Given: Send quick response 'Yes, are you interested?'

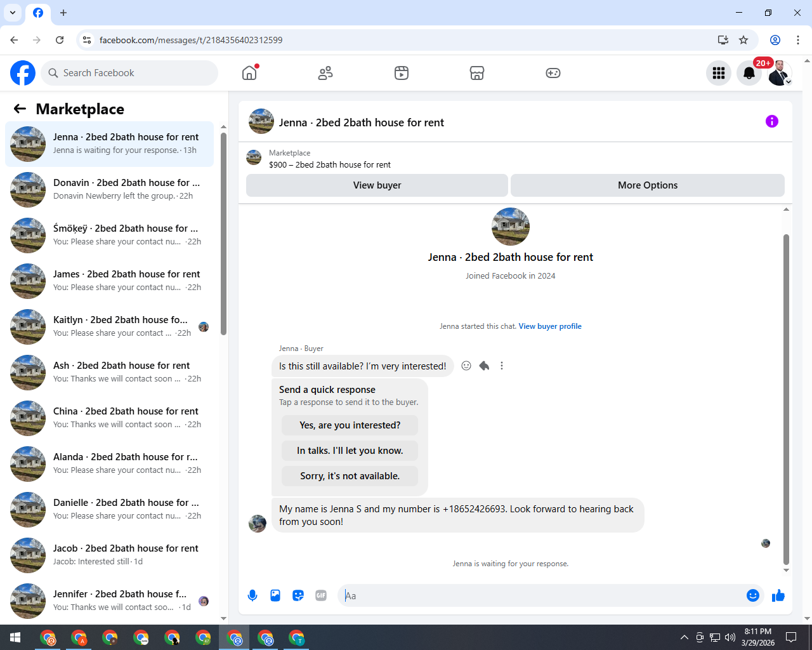Looking at the screenshot, I should [350, 425].
